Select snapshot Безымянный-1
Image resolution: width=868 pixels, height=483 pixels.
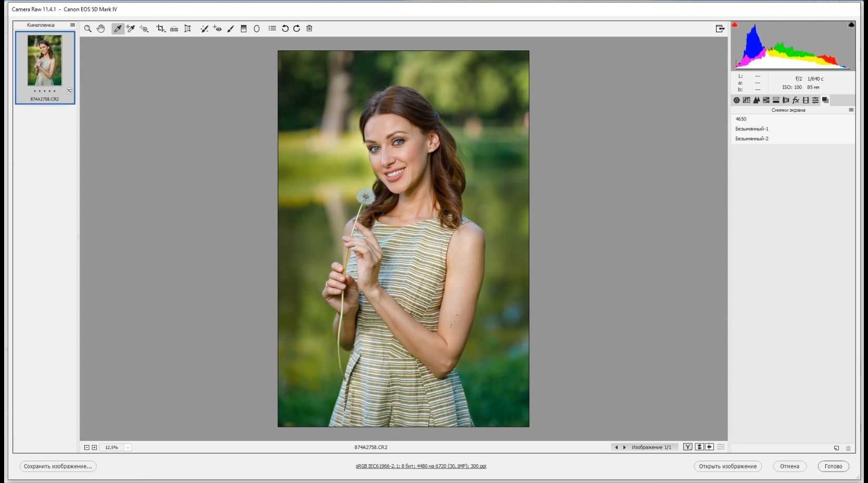[x=793, y=129]
